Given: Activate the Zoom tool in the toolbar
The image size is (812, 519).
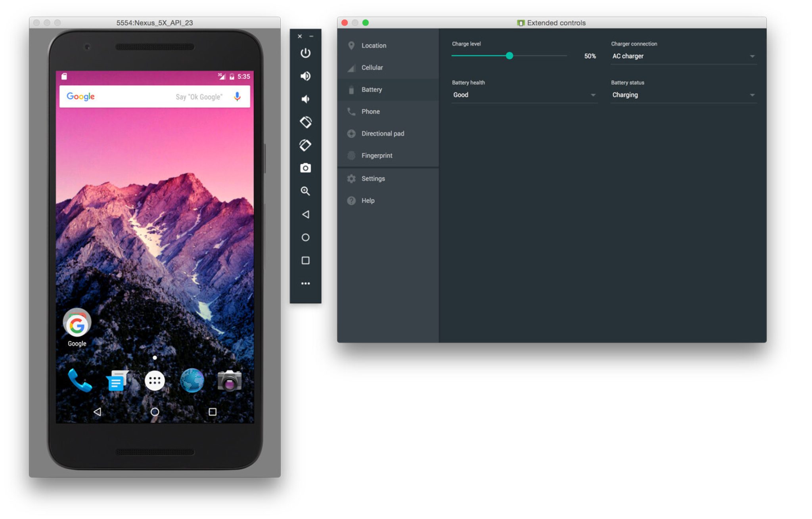Looking at the screenshot, I should [305, 191].
